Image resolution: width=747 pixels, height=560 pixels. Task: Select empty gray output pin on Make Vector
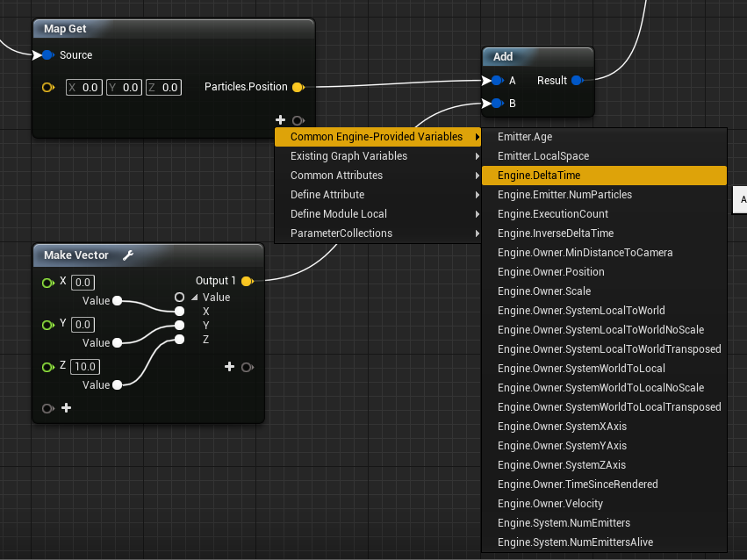[x=248, y=367]
